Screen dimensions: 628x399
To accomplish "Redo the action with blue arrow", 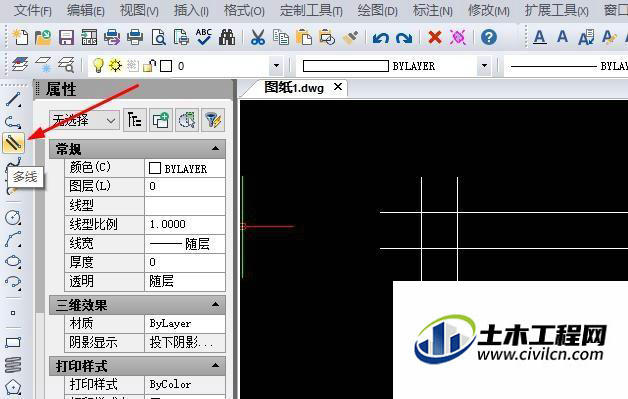I will coord(404,38).
